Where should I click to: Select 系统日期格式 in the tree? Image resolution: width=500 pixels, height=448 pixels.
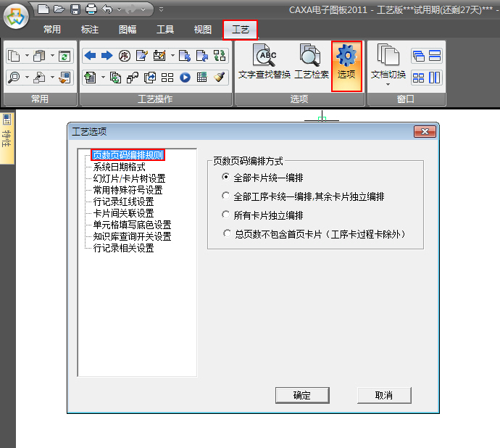(120, 167)
